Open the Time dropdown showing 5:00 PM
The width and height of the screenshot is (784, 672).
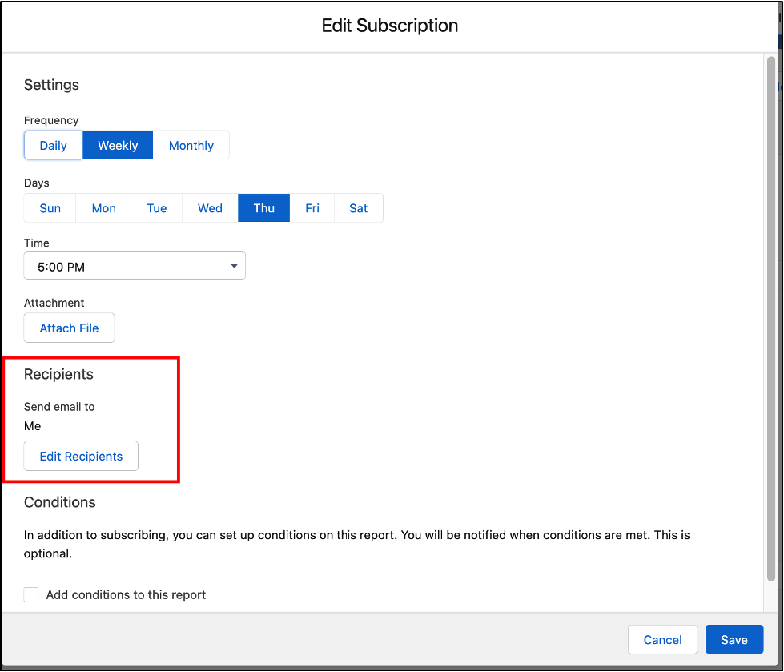[x=134, y=265]
